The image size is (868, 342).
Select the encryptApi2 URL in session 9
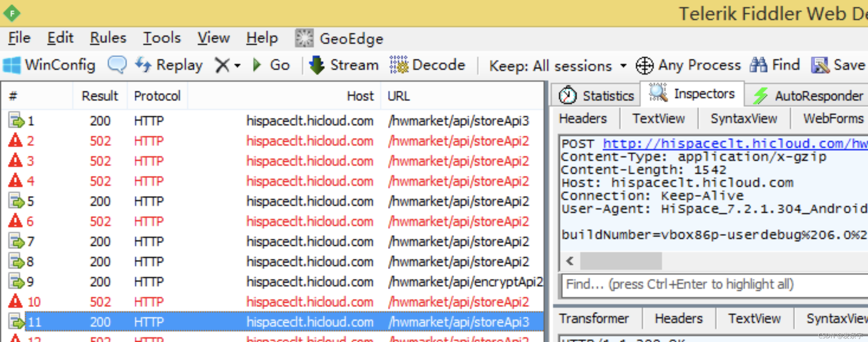click(x=466, y=282)
